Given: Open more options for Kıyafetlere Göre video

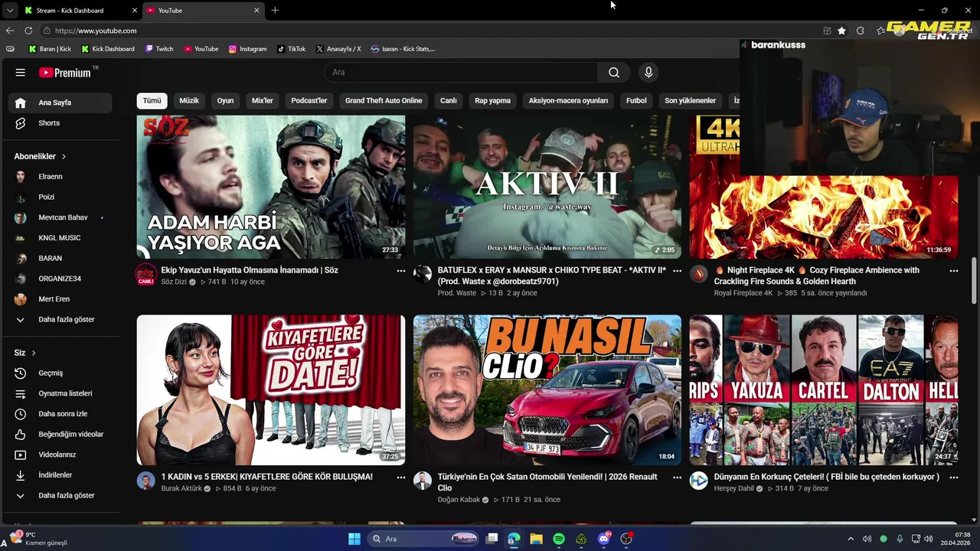Looking at the screenshot, I should coord(400,478).
